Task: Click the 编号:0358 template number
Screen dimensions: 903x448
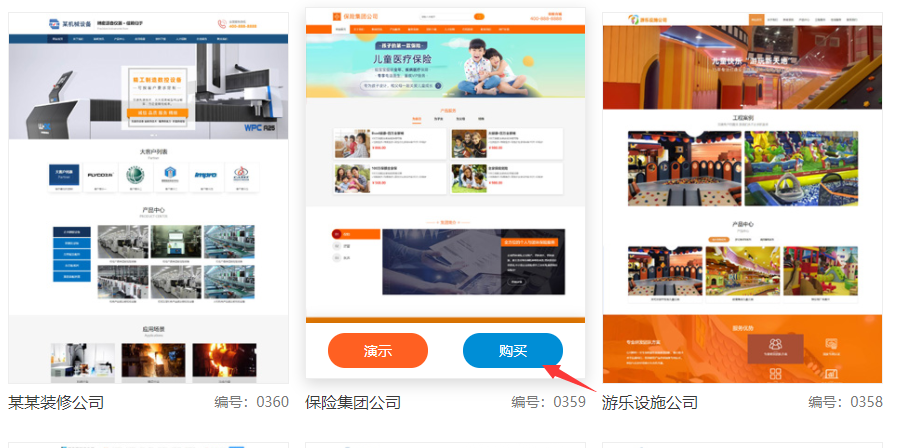Action: (845, 403)
